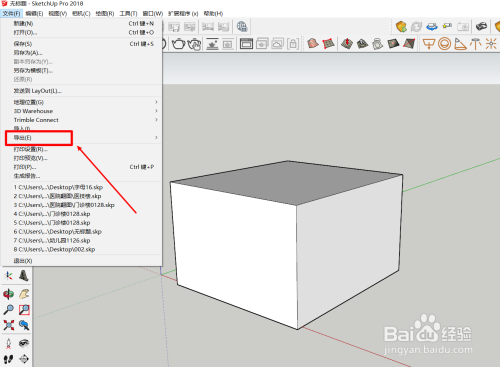Click the teapot render icon
Viewport: 500px width, 367px height.
coord(179,44)
